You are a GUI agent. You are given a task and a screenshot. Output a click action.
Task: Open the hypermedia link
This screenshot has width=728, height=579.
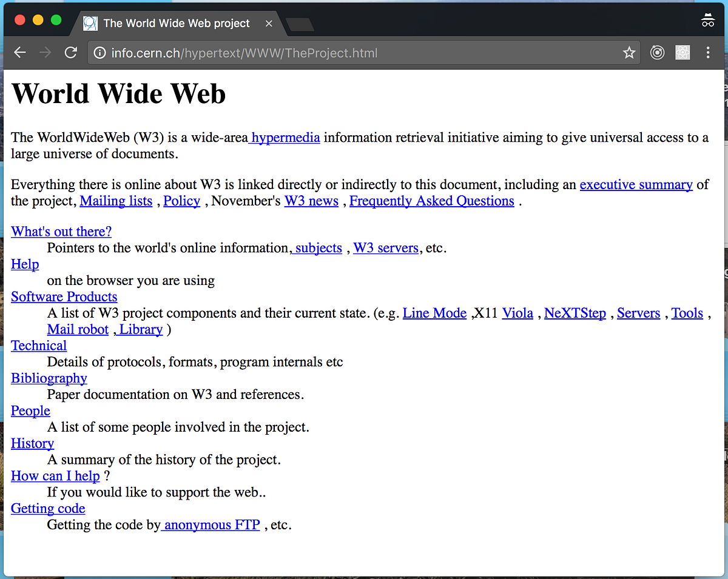click(285, 138)
